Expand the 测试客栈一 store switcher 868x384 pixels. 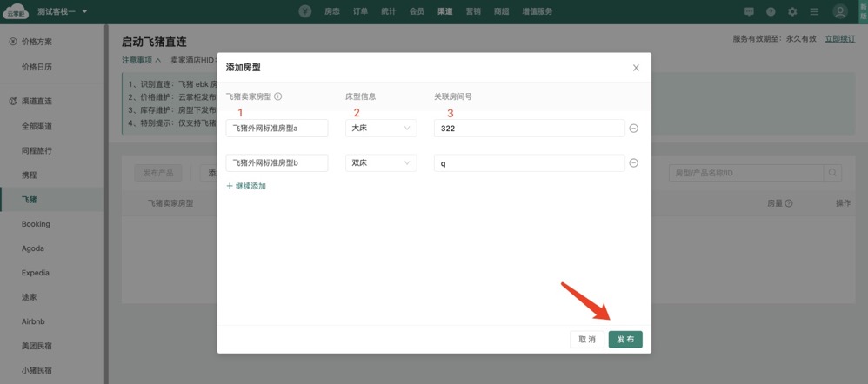(63, 12)
